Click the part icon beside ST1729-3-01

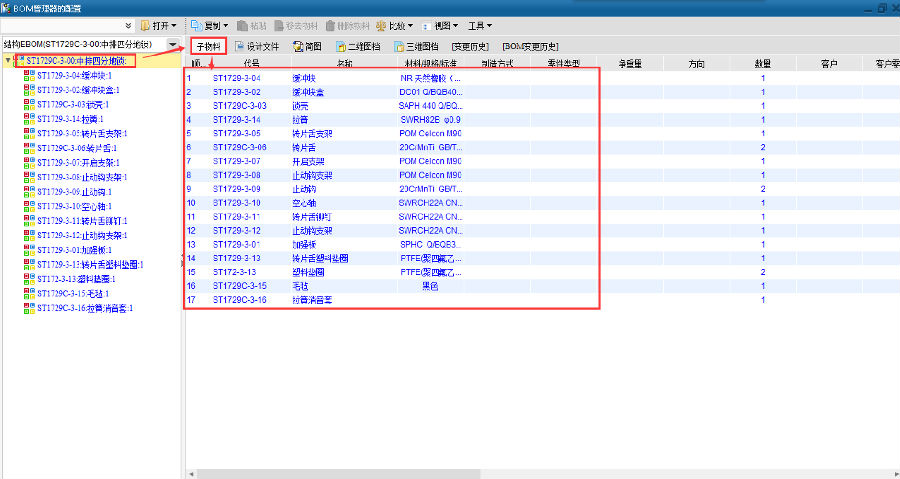point(29,250)
